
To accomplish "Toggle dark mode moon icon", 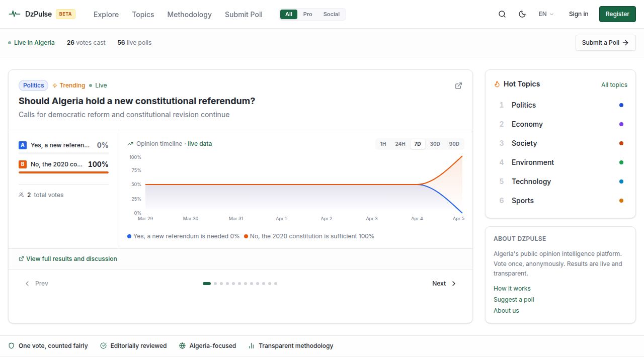I will click(522, 14).
